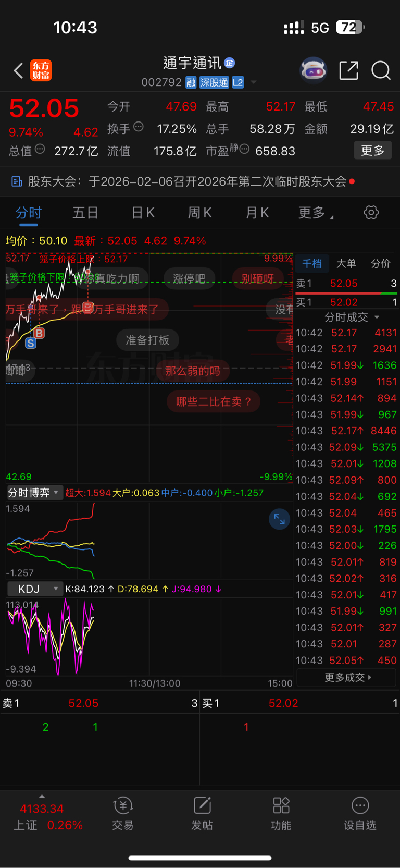Tap the 卖1 52.05 order row
The image size is (400, 868).
click(x=346, y=284)
